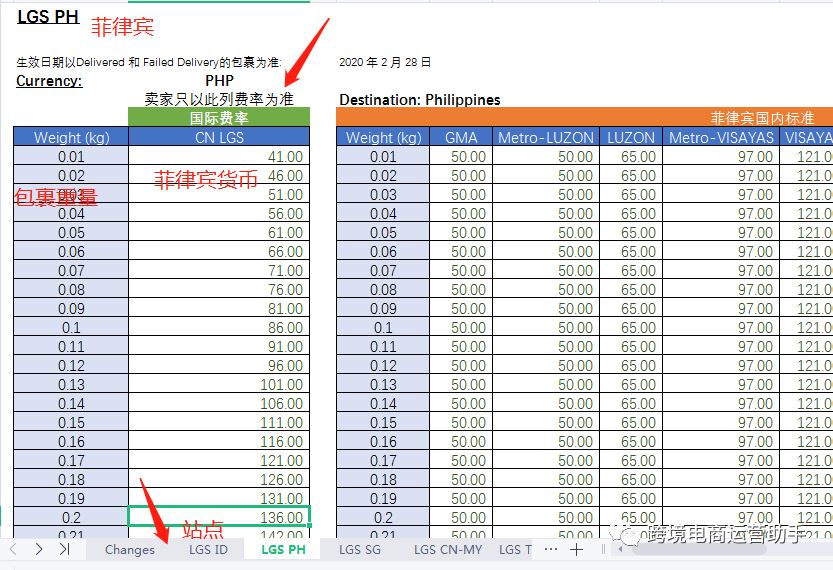Viewport: 833px width, 570px height.
Task: Select the CN LGS rate cell 131.00
Action: [219, 498]
